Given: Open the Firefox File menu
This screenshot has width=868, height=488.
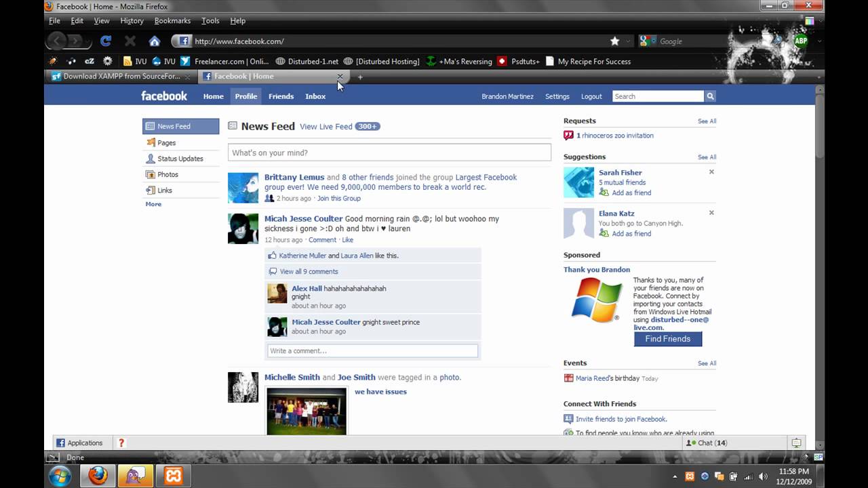Looking at the screenshot, I should pyautogui.click(x=55, y=21).
